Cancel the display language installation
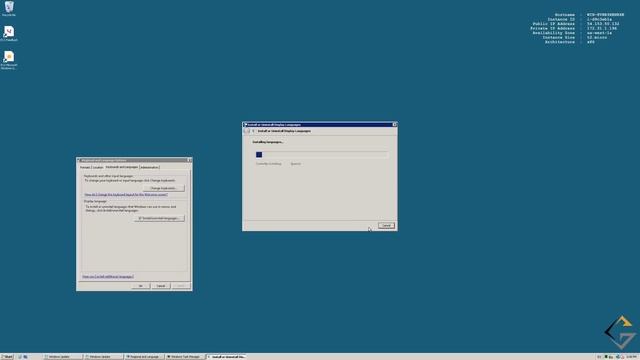This screenshot has width=640, height=360. point(386,226)
